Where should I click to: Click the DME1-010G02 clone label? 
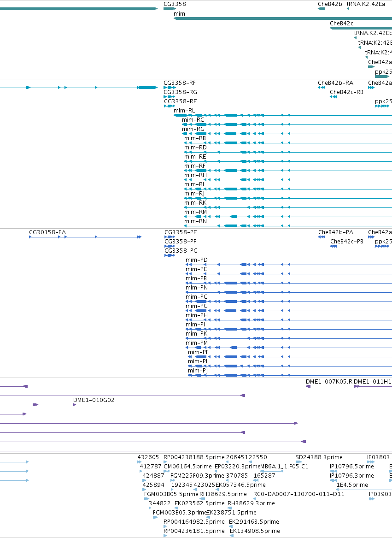[x=94, y=401]
